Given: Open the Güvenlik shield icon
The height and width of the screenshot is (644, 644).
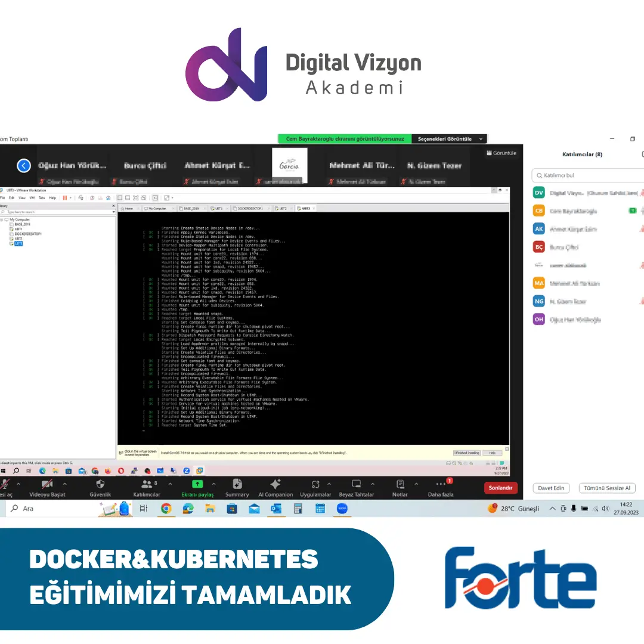Looking at the screenshot, I should (x=100, y=484).
